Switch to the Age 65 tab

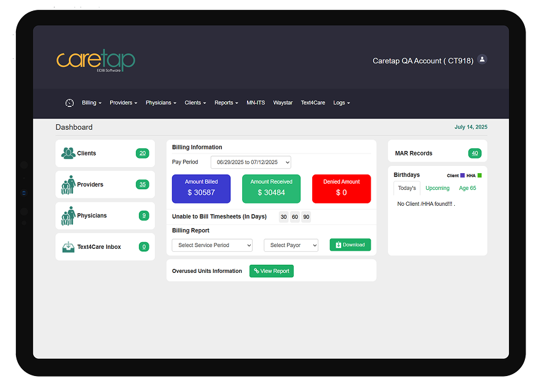point(468,188)
